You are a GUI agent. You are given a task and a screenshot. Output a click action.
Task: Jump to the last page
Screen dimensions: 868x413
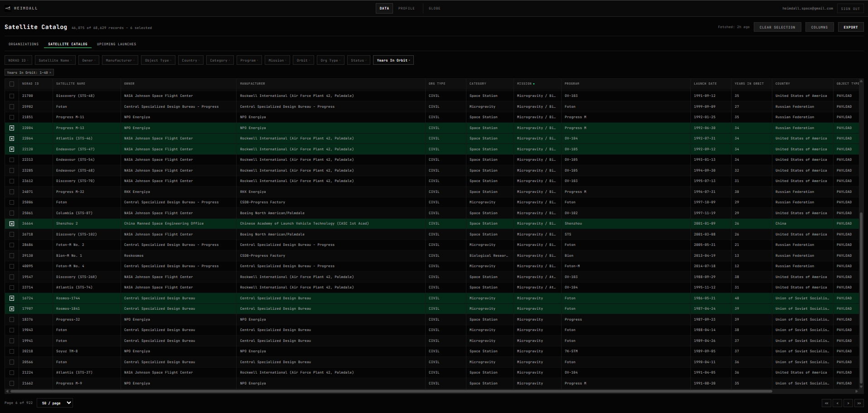tap(859, 403)
